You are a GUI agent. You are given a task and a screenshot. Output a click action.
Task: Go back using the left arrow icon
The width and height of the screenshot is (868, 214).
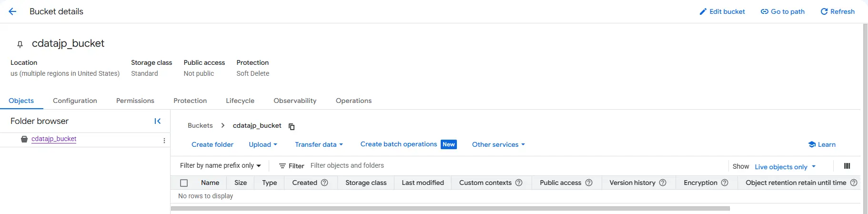pyautogui.click(x=12, y=11)
